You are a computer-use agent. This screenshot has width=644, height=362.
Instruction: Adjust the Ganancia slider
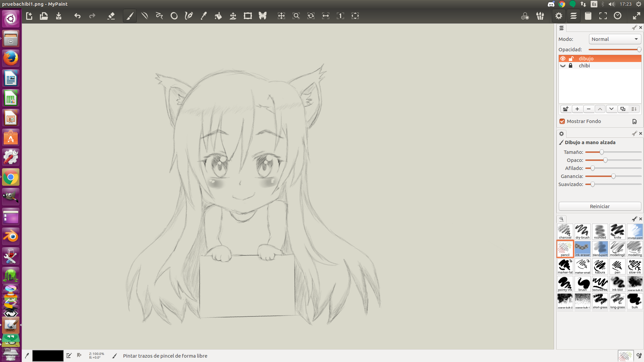coord(613,176)
